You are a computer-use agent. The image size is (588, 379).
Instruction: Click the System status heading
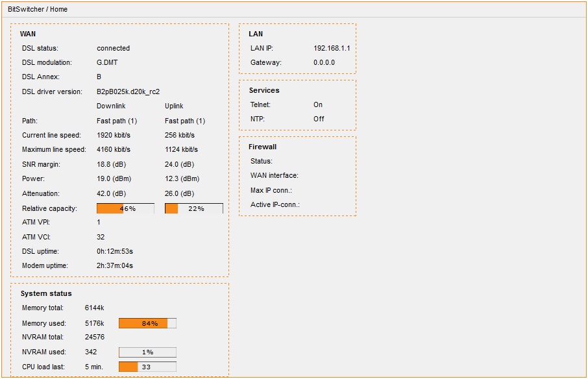click(46, 293)
